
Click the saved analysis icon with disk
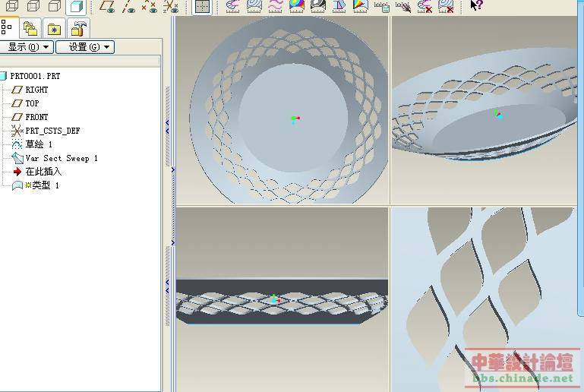[x=382, y=7]
